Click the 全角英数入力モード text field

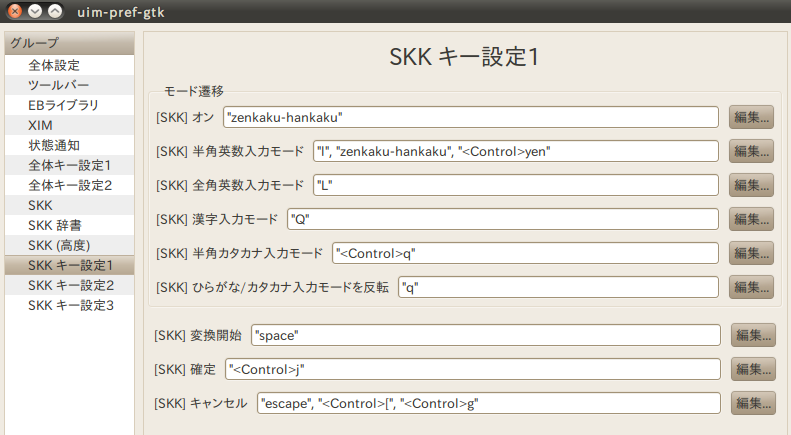pyautogui.click(x=515, y=185)
